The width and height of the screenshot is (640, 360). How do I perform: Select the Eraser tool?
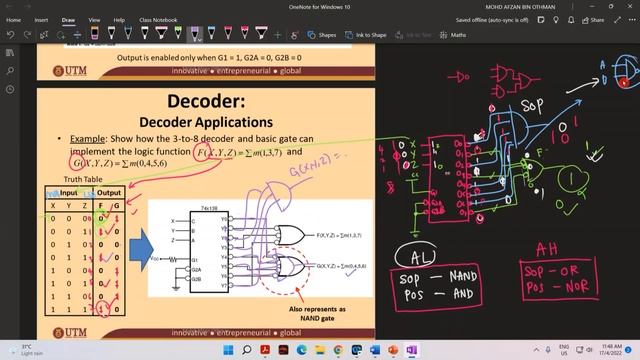94,33
